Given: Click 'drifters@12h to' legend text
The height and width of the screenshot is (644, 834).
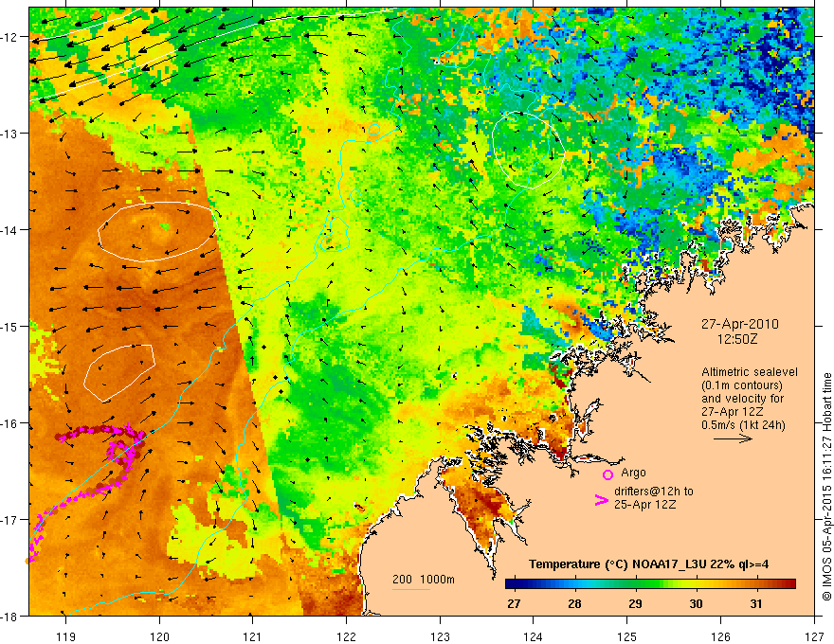Looking at the screenshot, I should click(x=654, y=492).
